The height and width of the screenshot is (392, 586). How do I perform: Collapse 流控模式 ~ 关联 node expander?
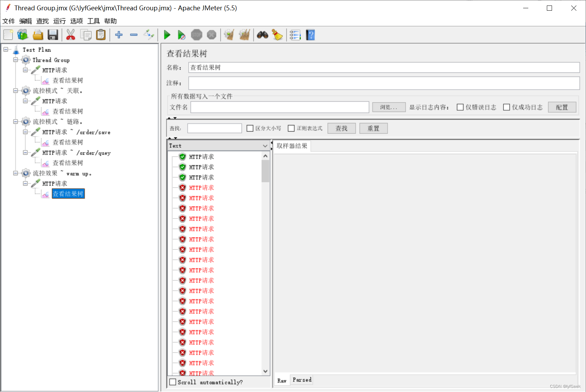click(15, 91)
